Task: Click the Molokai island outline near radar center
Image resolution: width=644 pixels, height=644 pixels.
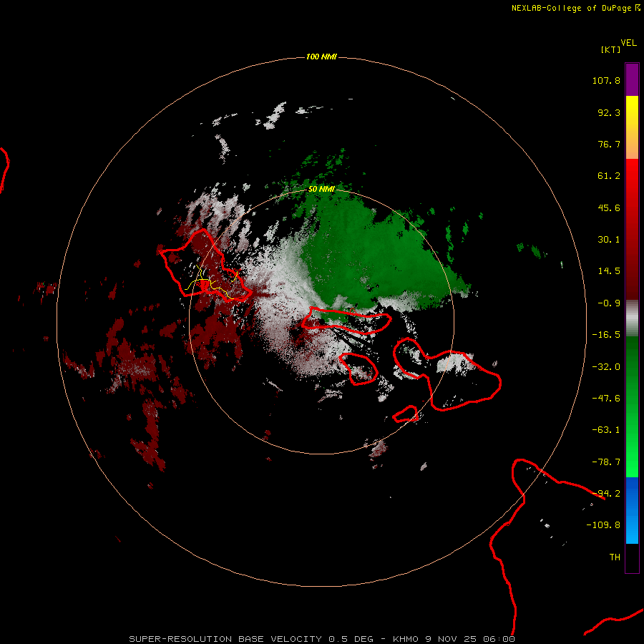Action: click(x=346, y=321)
